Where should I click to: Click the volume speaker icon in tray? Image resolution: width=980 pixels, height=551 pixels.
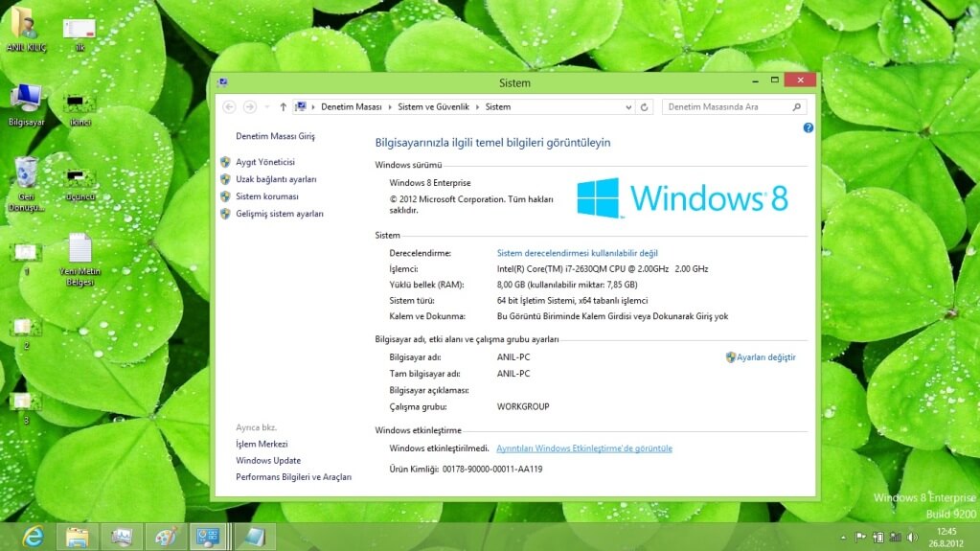point(911,538)
